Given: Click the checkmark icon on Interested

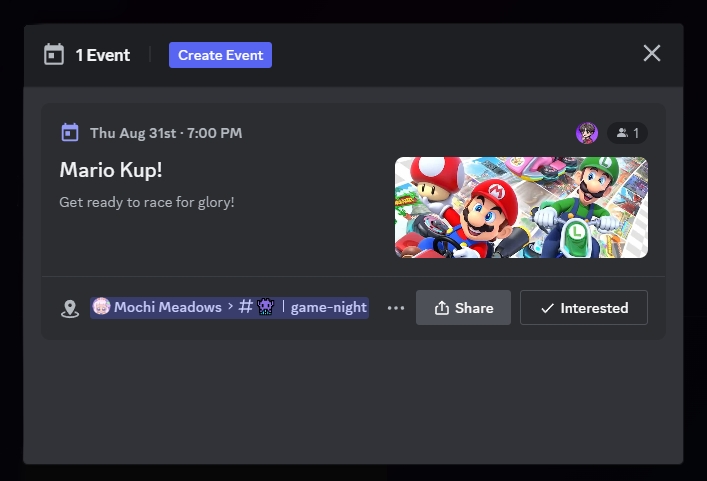Looking at the screenshot, I should 547,308.
